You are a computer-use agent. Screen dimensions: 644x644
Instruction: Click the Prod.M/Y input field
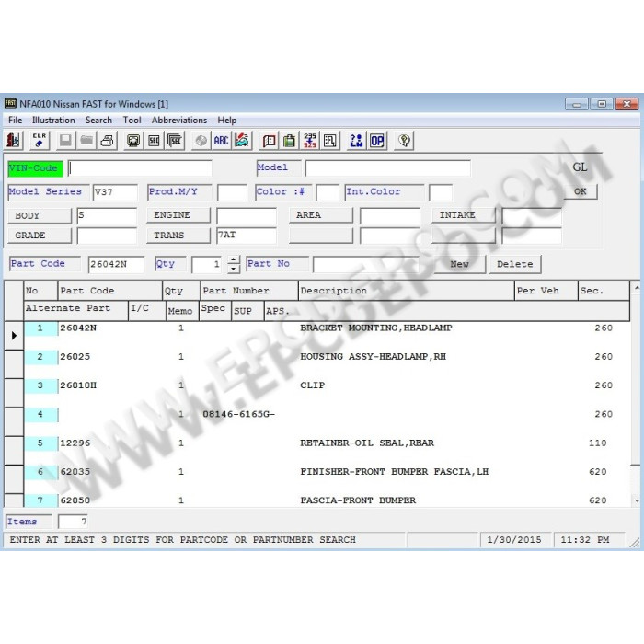point(232,192)
